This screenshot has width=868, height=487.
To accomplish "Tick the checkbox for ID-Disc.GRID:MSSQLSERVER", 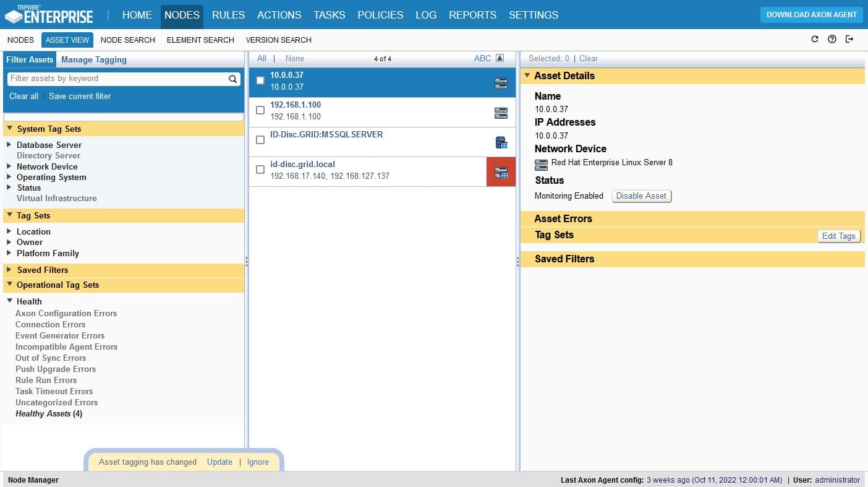I will click(260, 140).
